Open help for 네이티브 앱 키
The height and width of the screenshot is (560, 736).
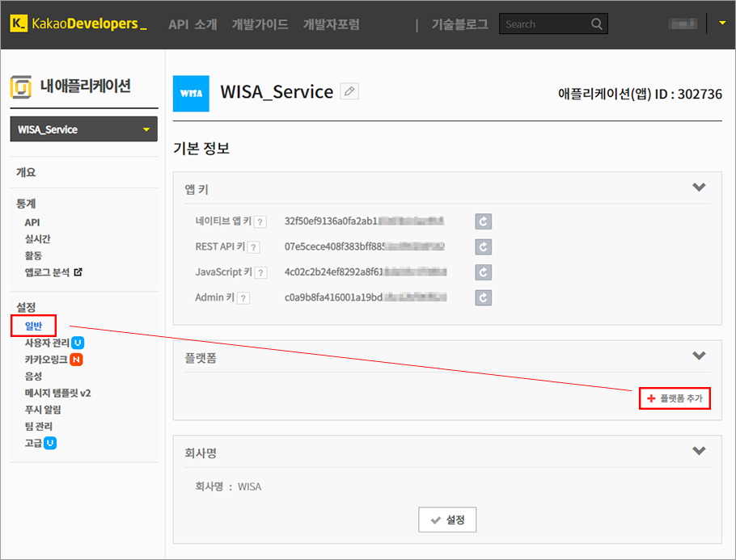260,222
